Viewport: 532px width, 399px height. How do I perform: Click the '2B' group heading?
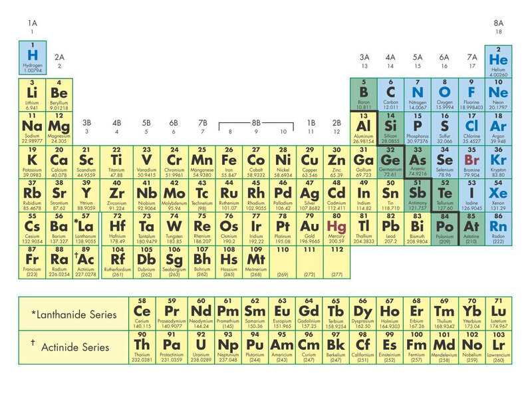[x=336, y=122]
